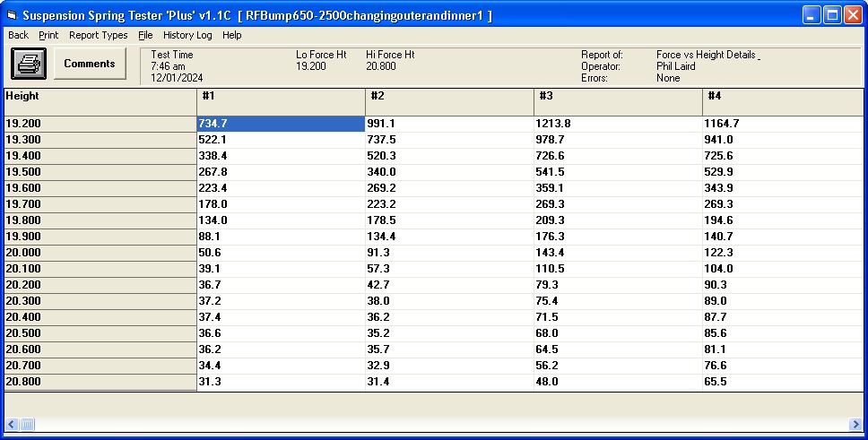Click cell 541.5
Screen dimensions: 868x440
pos(618,171)
